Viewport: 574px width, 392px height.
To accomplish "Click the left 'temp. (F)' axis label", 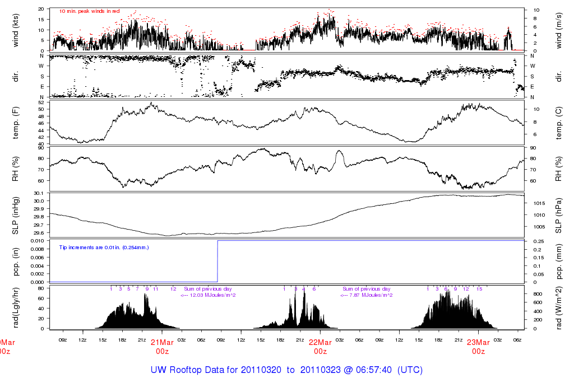I will coord(15,123).
